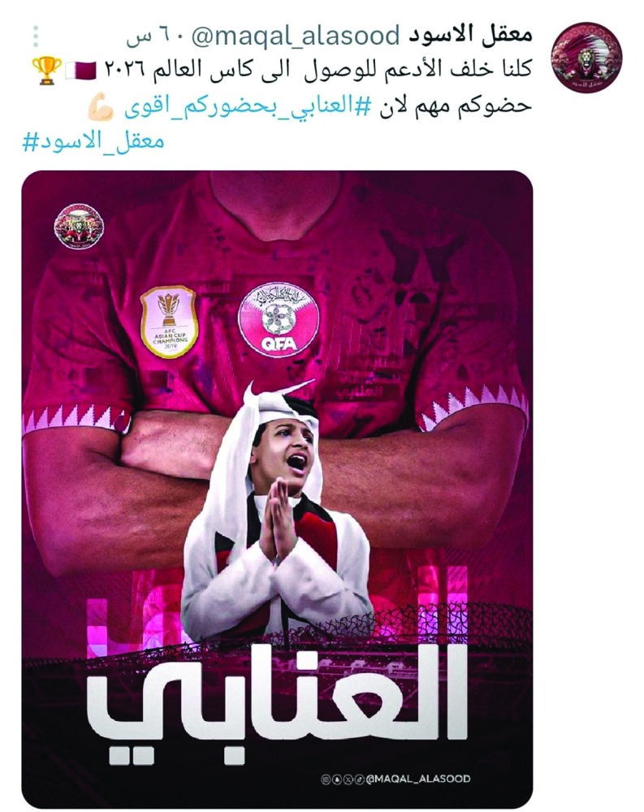
Task: Open the @maqal_alasood handle link
Action: tap(296, 37)
